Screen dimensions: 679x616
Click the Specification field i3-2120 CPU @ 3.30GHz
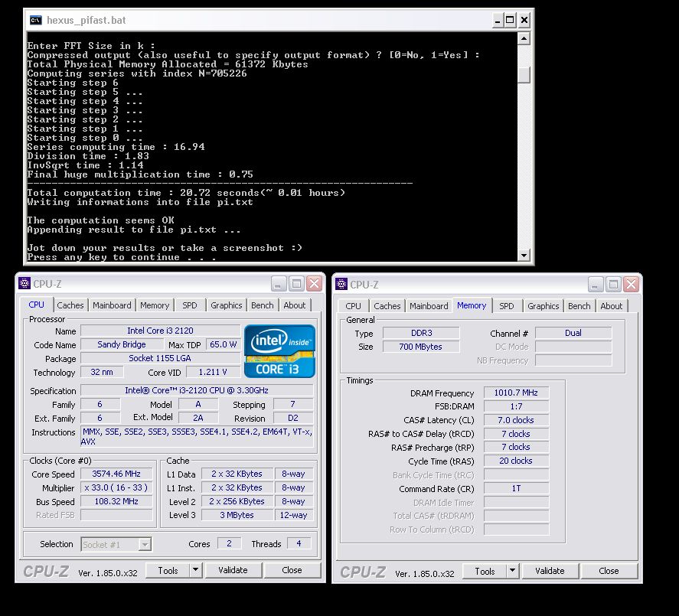[x=197, y=390]
